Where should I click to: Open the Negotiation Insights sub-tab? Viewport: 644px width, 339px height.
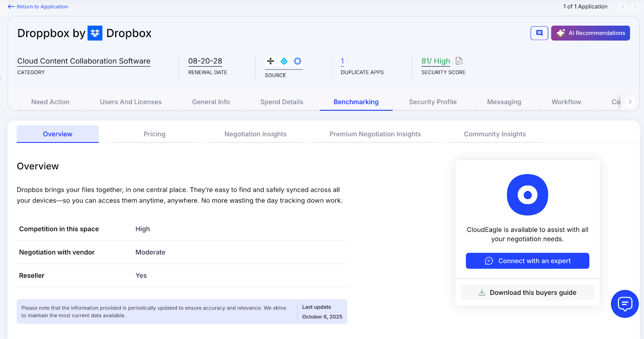pos(256,134)
